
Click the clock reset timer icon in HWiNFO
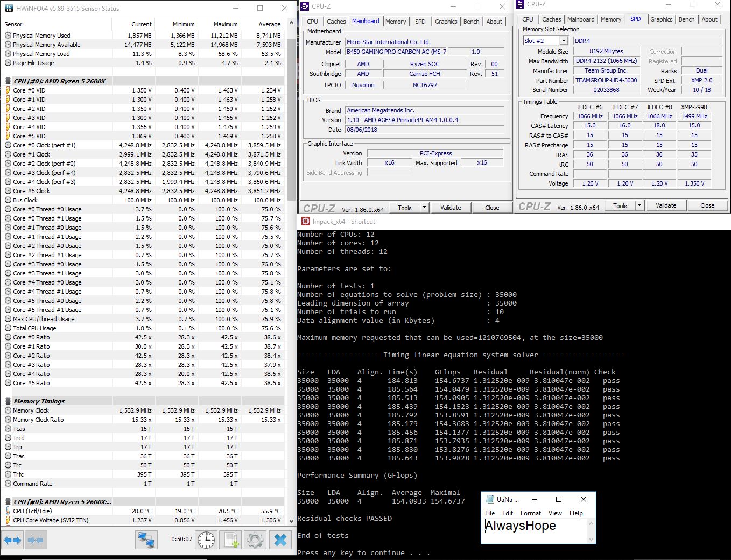click(206, 540)
